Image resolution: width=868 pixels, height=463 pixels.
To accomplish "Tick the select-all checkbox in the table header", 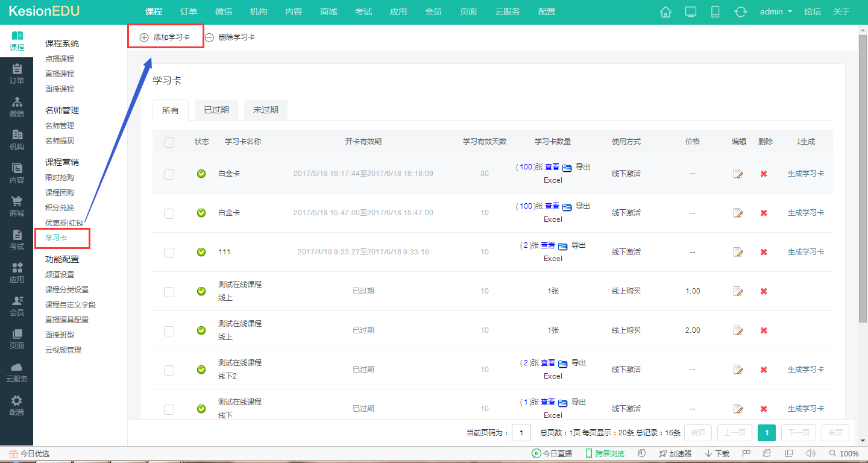I will pyautogui.click(x=169, y=142).
